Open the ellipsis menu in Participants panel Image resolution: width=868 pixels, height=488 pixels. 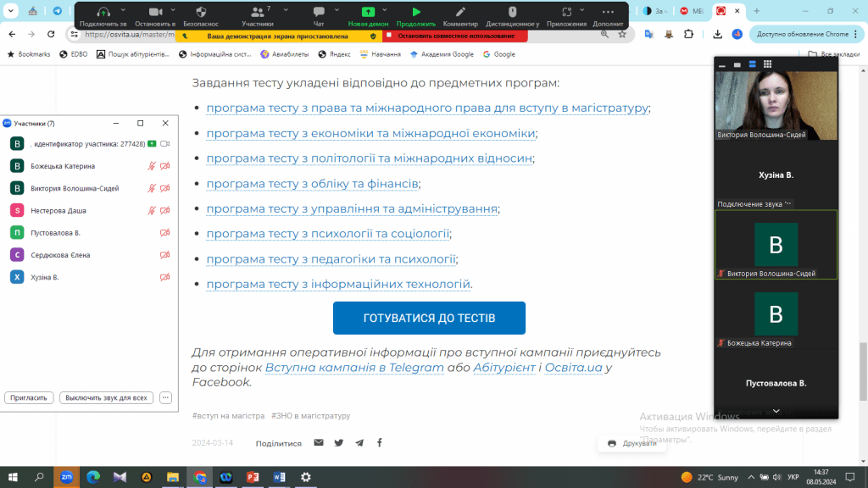pos(165,397)
